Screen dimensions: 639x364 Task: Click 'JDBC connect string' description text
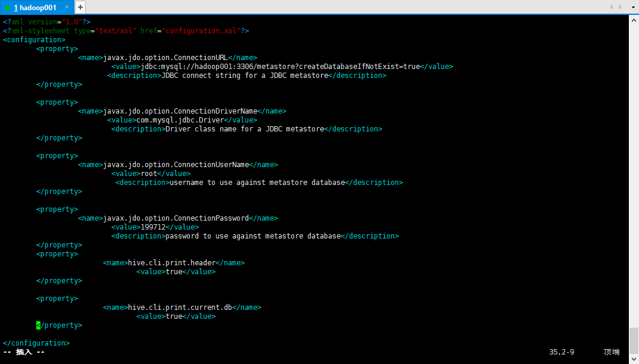(245, 76)
